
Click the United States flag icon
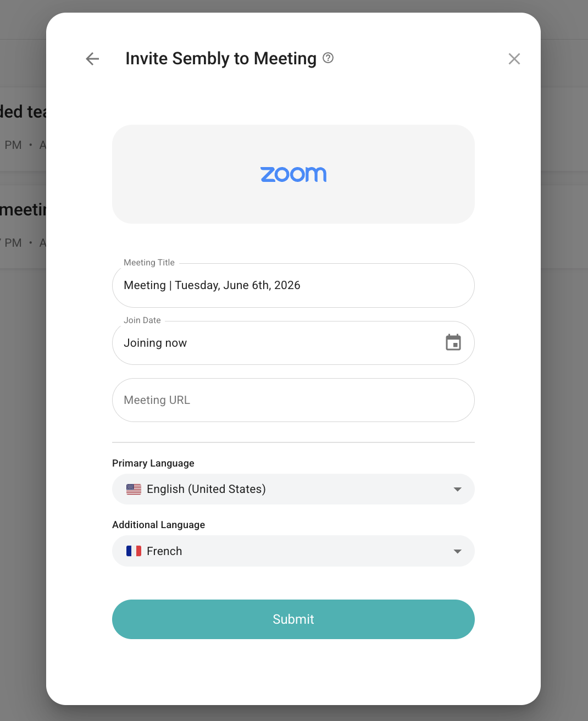point(134,489)
